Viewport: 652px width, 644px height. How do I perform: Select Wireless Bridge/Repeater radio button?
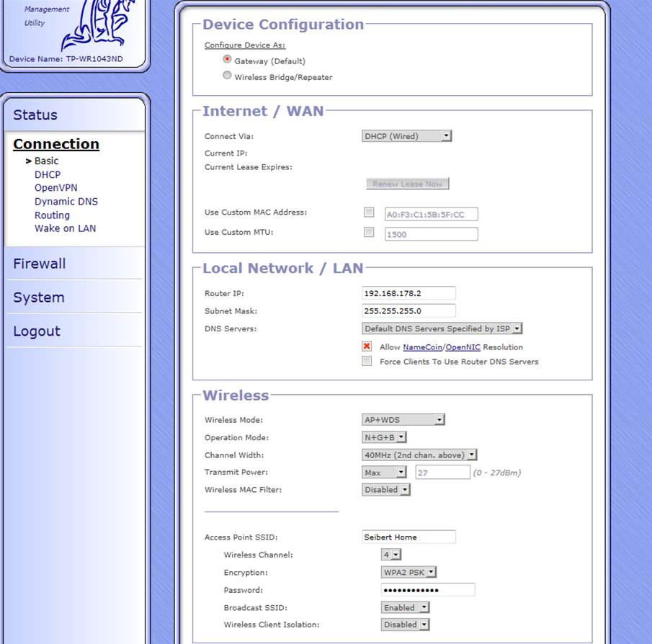[227, 75]
